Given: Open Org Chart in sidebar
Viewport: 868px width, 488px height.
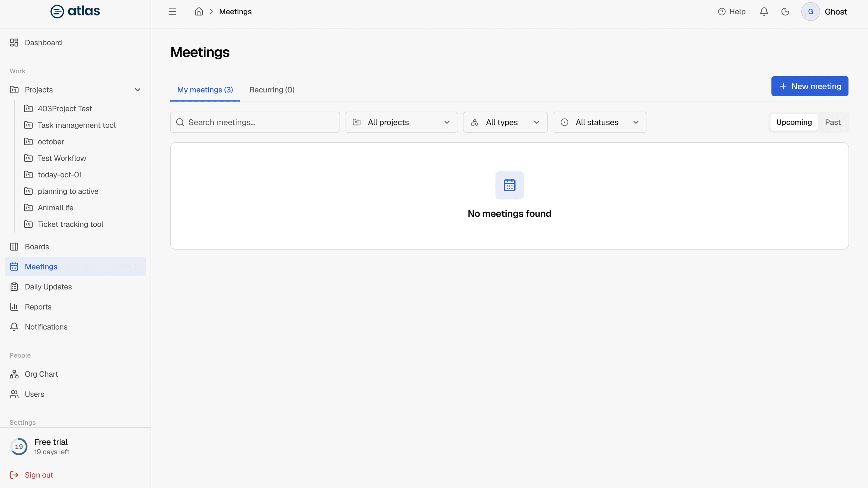Looking at the screenshot, I should (75, 374).
